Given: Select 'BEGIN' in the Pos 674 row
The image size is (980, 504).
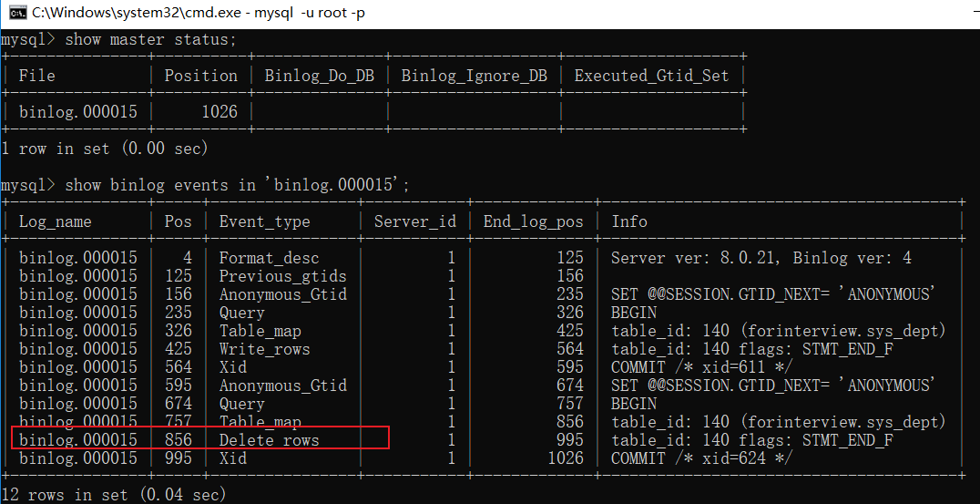Looking at the screenshot, I should click(634, 404).
